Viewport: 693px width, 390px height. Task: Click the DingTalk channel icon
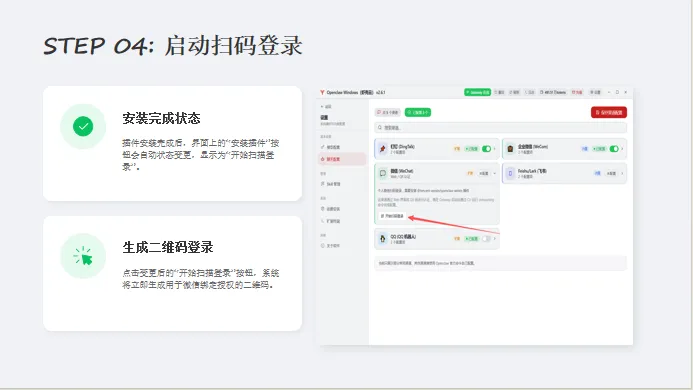[x=383, y=149]
